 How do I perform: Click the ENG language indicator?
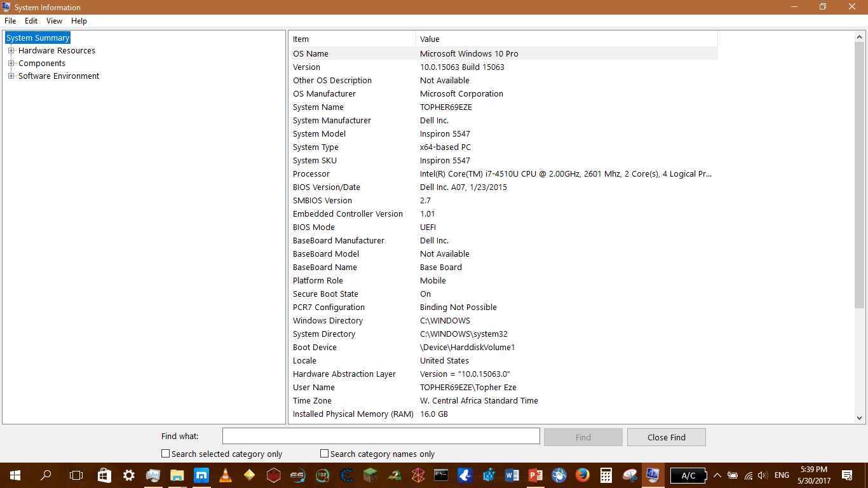(x=782, y=475)
